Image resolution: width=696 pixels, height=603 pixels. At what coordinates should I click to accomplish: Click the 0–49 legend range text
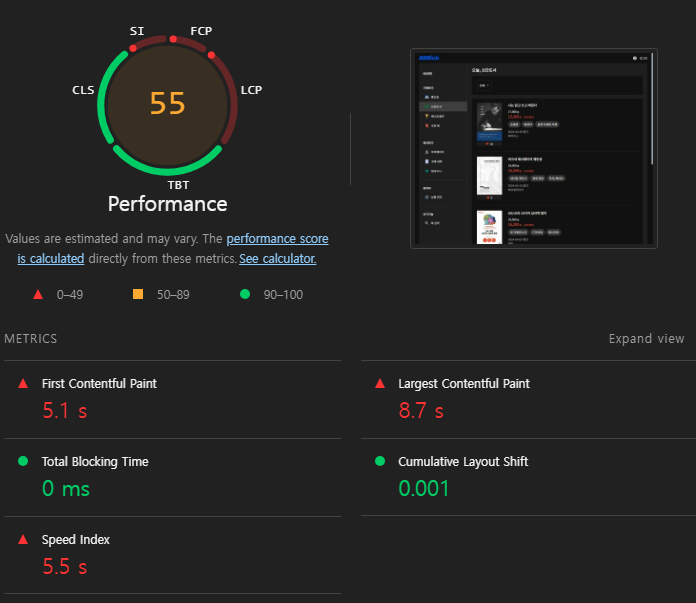pos(70,295)
